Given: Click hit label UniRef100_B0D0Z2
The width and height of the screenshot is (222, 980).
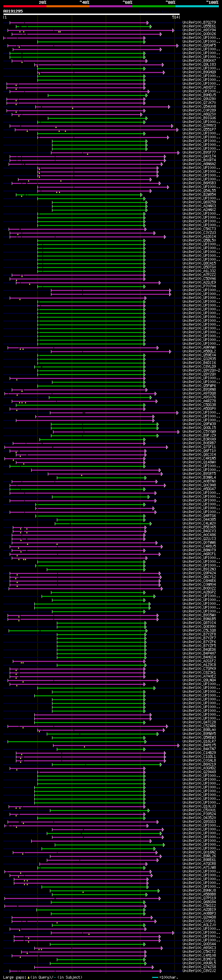Looking at the screenshot, I should [199, 588].
